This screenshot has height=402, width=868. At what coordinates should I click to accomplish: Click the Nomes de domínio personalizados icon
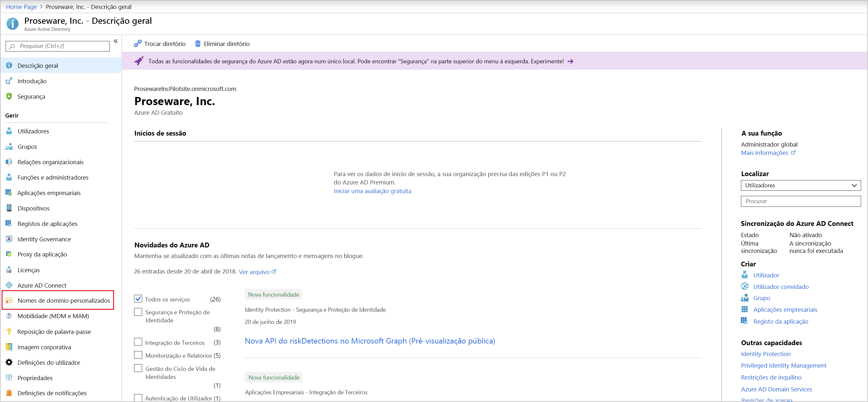[x=9, y=300]
